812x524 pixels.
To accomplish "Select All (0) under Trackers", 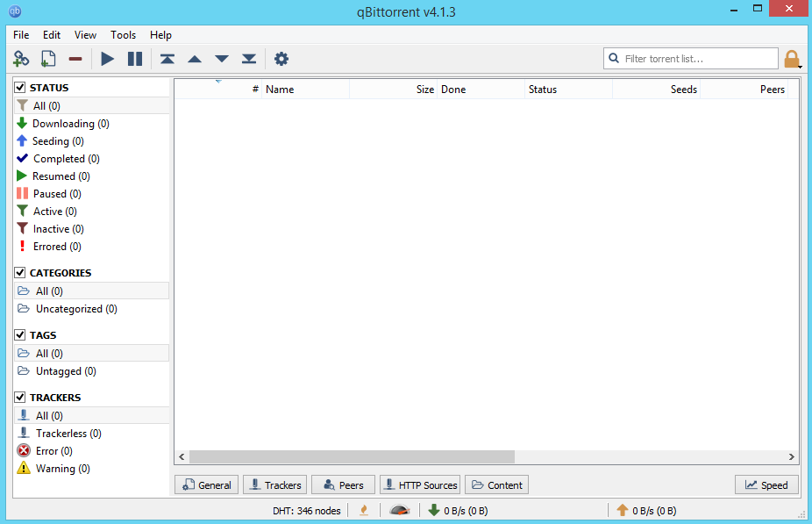I will [92, 415].
